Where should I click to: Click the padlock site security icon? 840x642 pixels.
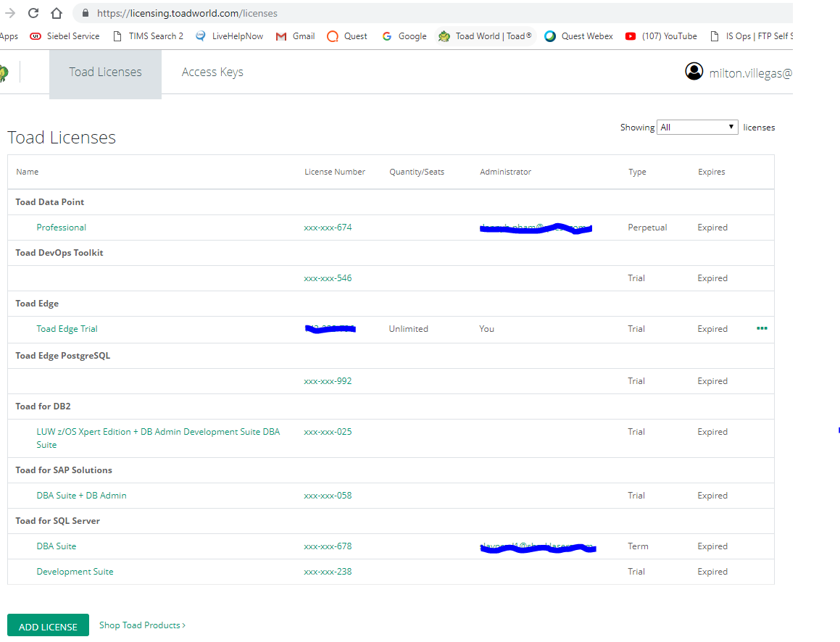[86, 13]
